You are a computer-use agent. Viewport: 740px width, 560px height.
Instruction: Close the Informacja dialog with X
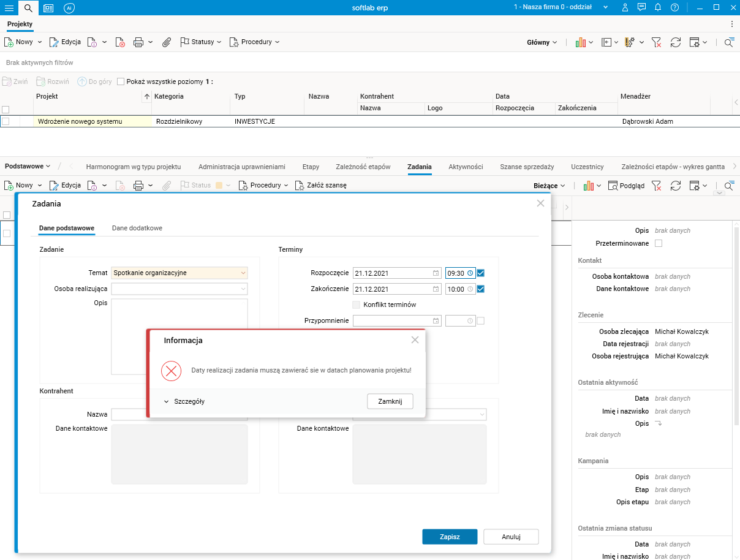[x=415, y=339]
